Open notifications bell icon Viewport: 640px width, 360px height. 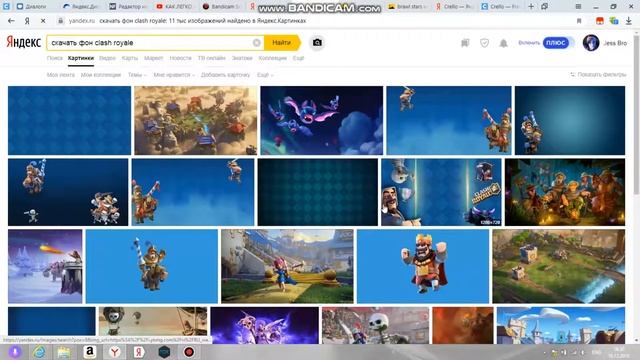tap(503, 43)
